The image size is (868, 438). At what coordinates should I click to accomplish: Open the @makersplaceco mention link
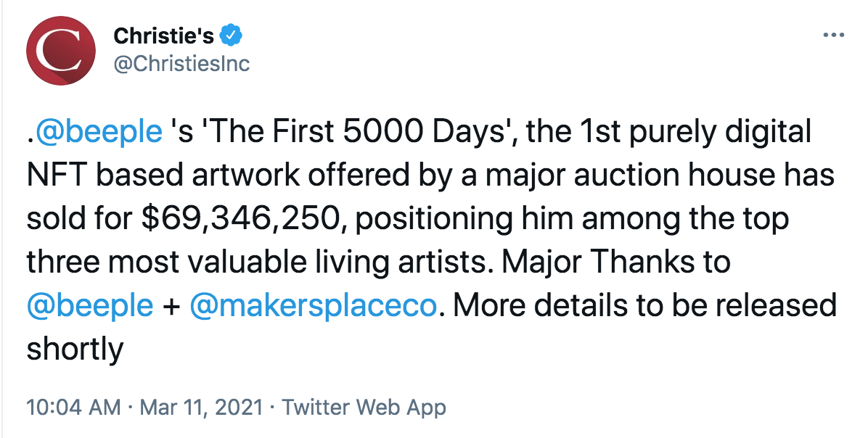point(313,305)
